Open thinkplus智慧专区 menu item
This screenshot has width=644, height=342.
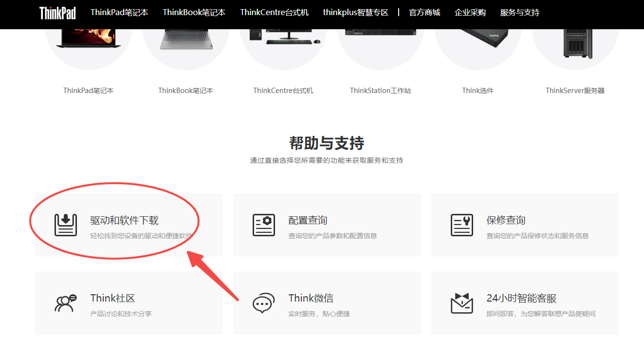pos(355,13)
